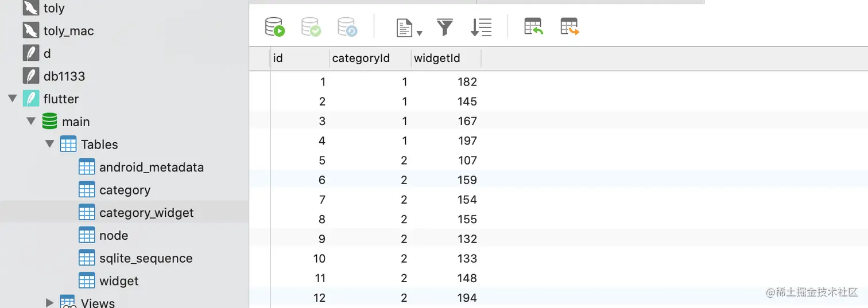Viewport: 868px width, 308px height.
Task: Sort by the id column header
Action: click(300, 59)
